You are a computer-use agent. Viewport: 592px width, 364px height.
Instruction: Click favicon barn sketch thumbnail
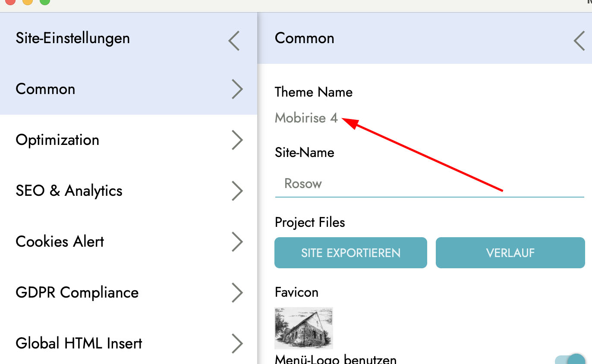tap(304, 328)
